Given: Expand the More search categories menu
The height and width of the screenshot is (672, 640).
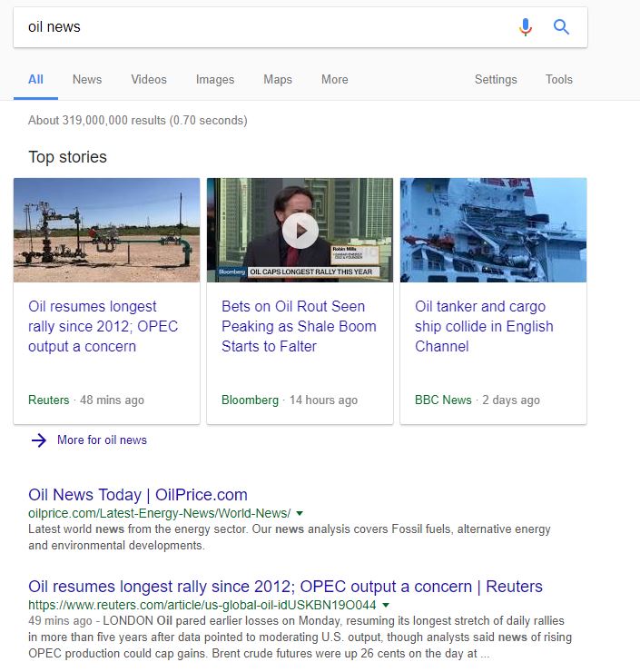Looking at the screenshot, I should coord(335,79).
